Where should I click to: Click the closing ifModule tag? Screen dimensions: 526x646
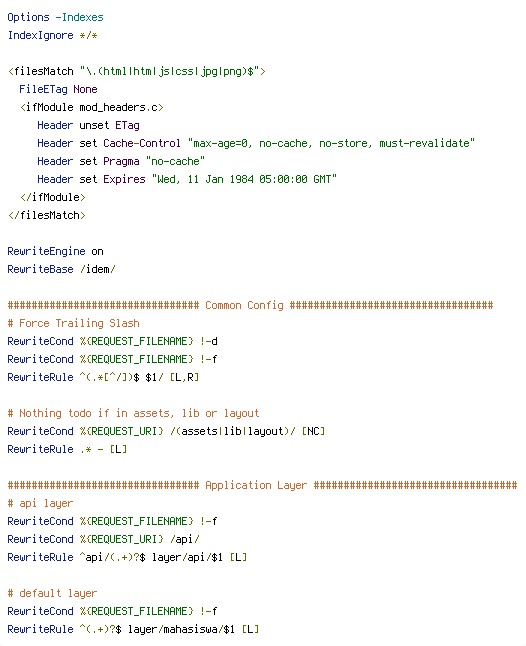(x=53, y=197)
